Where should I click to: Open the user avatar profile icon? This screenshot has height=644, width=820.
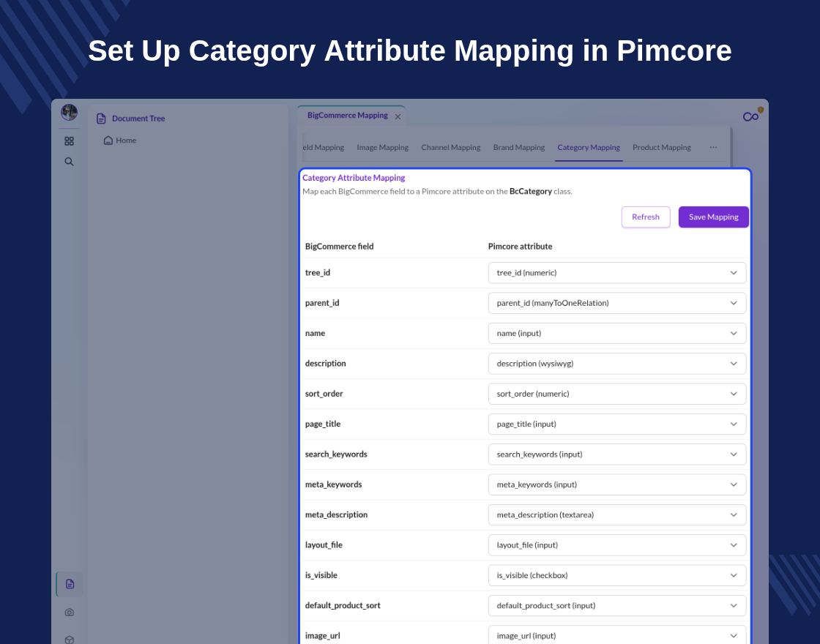[x=69, y=112]
